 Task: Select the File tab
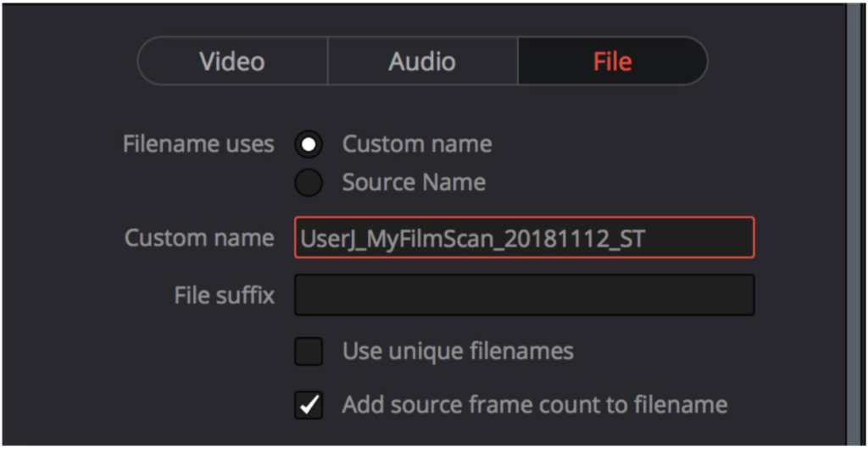[x=613, y=61]
